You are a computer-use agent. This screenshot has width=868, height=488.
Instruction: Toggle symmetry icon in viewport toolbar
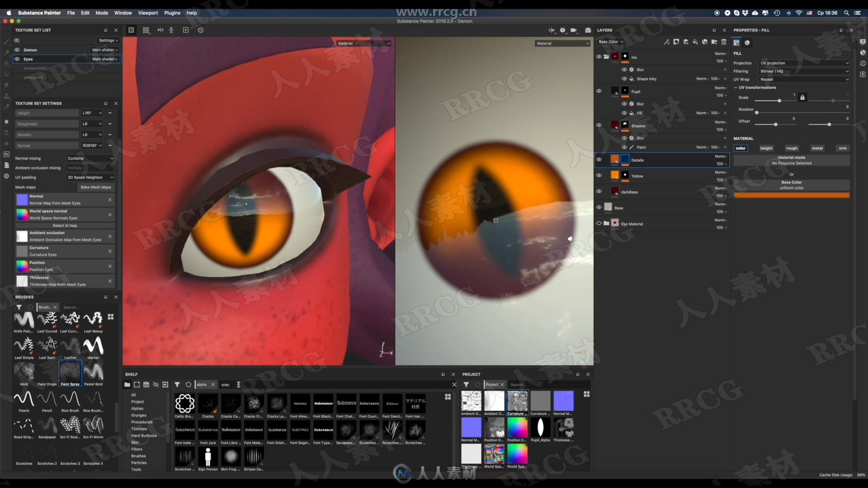pyautogui.click(x=160, y=30)
